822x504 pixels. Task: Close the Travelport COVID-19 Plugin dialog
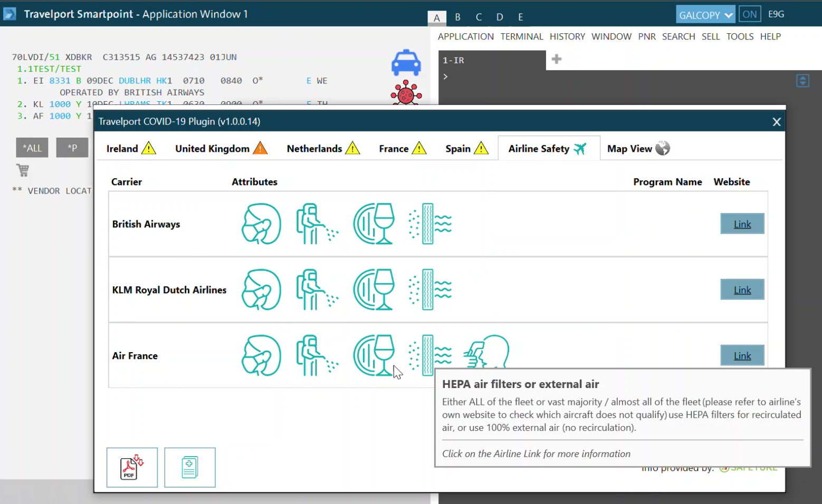point(777,122)
